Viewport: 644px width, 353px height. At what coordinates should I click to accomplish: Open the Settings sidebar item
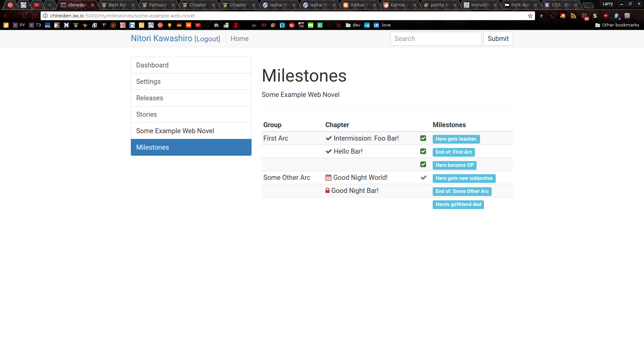click(191, 82)
